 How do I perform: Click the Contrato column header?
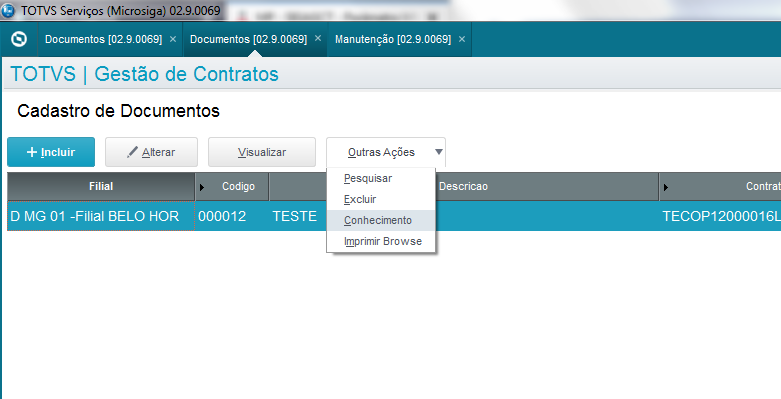[x=720, y=186]
